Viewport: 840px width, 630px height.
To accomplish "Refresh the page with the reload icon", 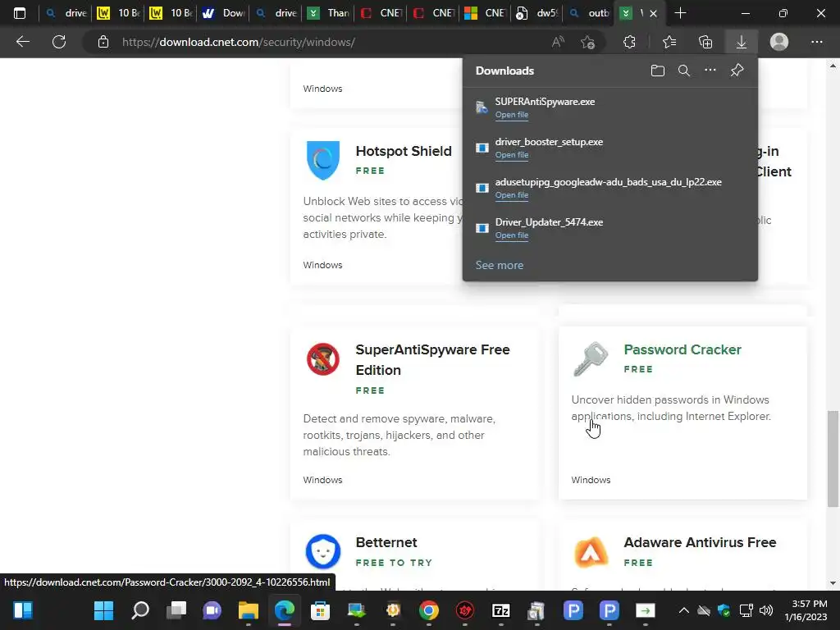I will point(59,42).
